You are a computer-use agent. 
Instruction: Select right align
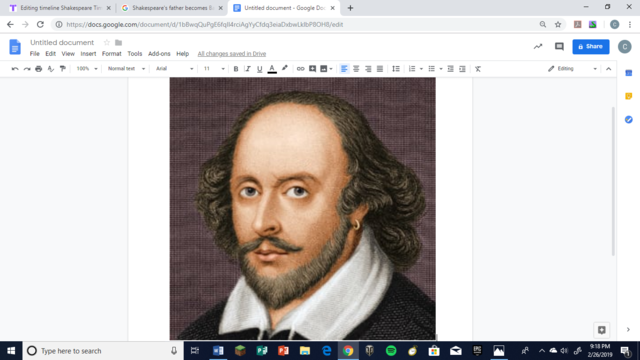click(x=368, y=69)
